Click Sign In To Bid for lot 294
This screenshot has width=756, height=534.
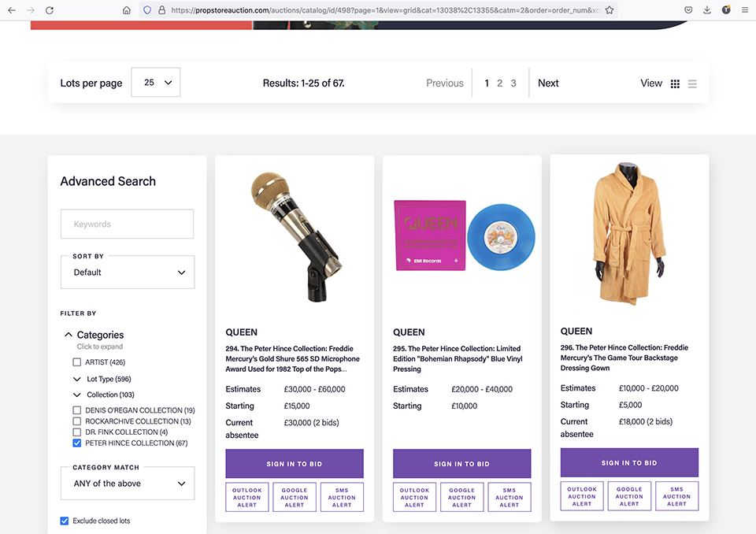click(295, 464)
